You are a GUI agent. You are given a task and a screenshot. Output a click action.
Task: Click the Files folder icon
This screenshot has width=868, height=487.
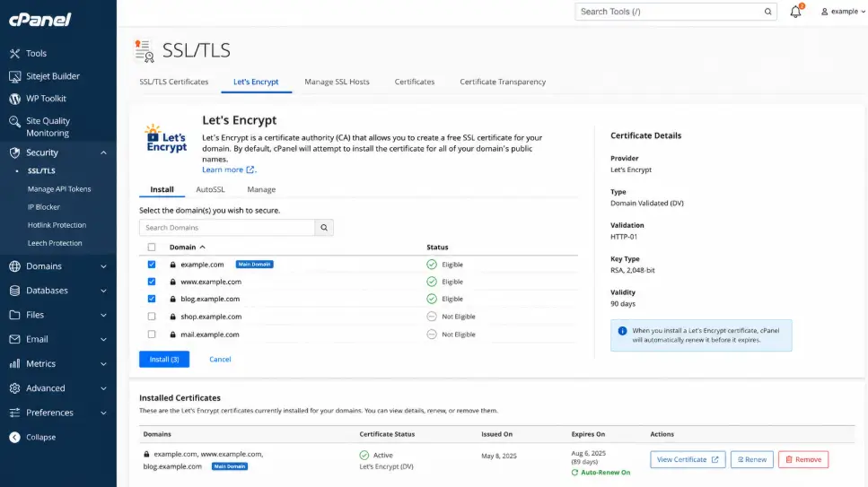click(15, 315)
